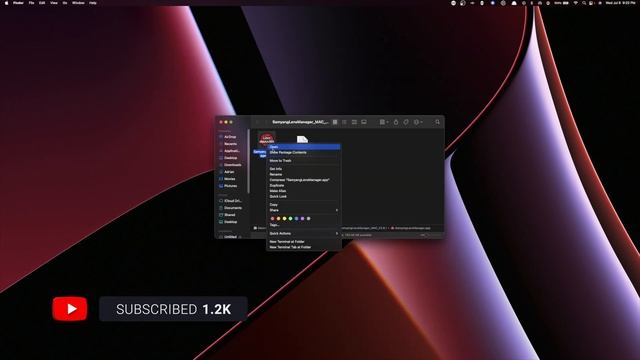Choose Move to Trash

tap(303, 161)
